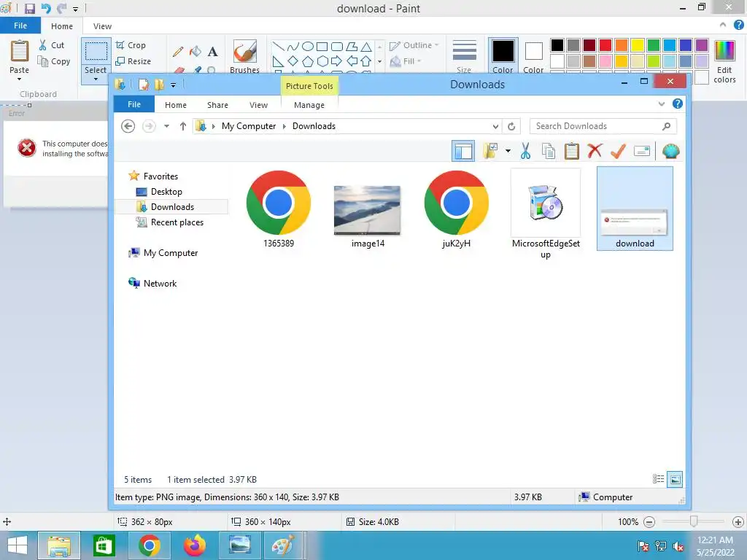Open folder options dropdown arrow in Downloads toolbar
The width and height of the screenshot is (747, 560).
coord(508,152)
